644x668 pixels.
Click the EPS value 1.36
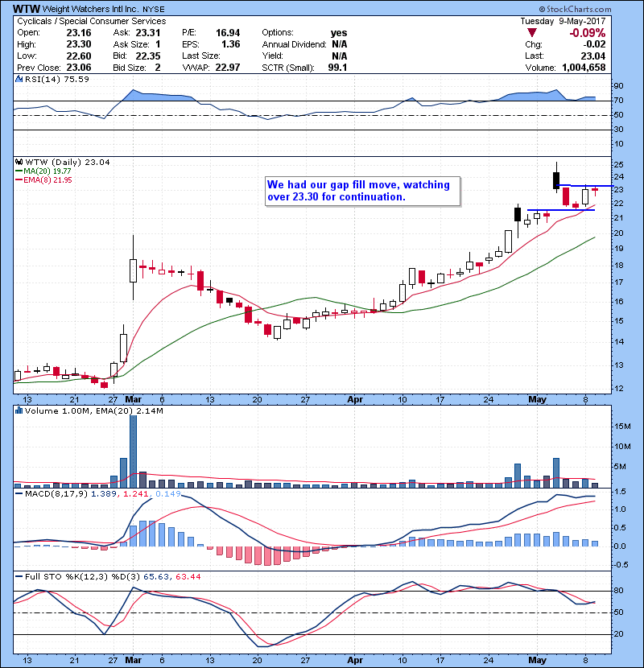tap(230, 44)
